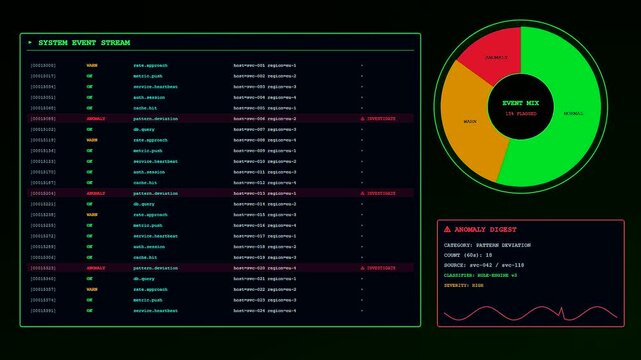
Task: Click the warning triangle on the svc-013 row
Action: [362, 193]
